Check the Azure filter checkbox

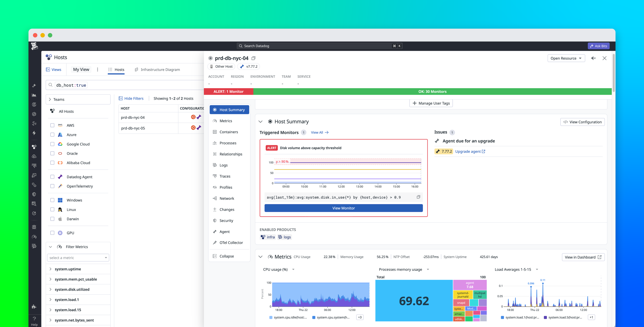[x=52, y=135]
